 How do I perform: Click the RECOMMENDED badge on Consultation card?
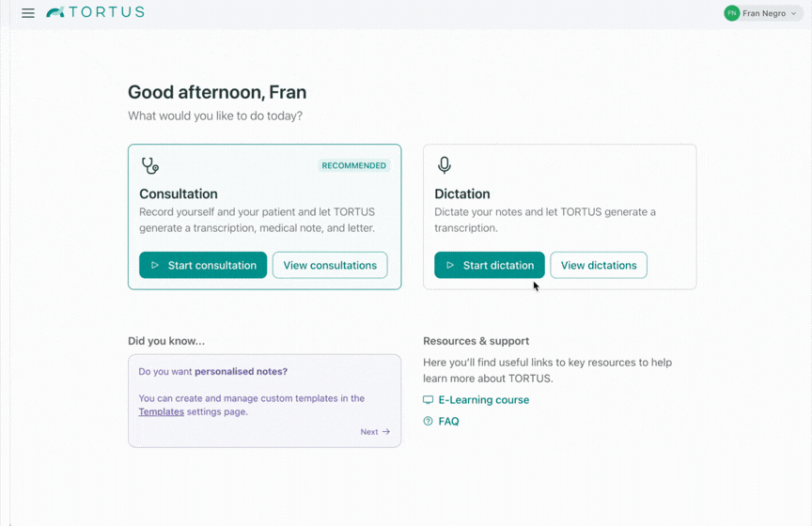click(353, 165)
